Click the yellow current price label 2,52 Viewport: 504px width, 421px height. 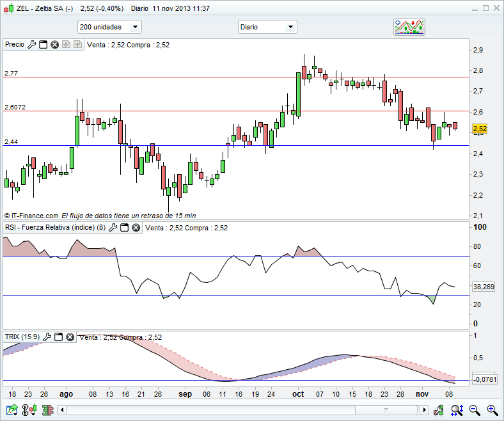click(x=480, y=129)
